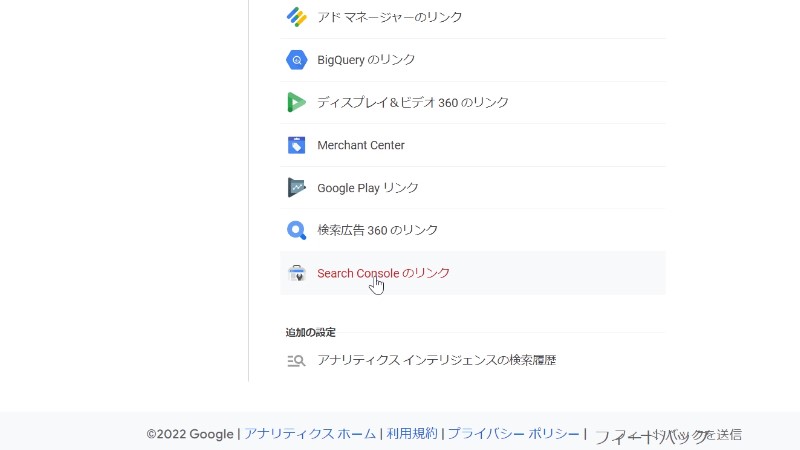
Task: Open アド マネージャーのリンク
Action: (390, 17)
